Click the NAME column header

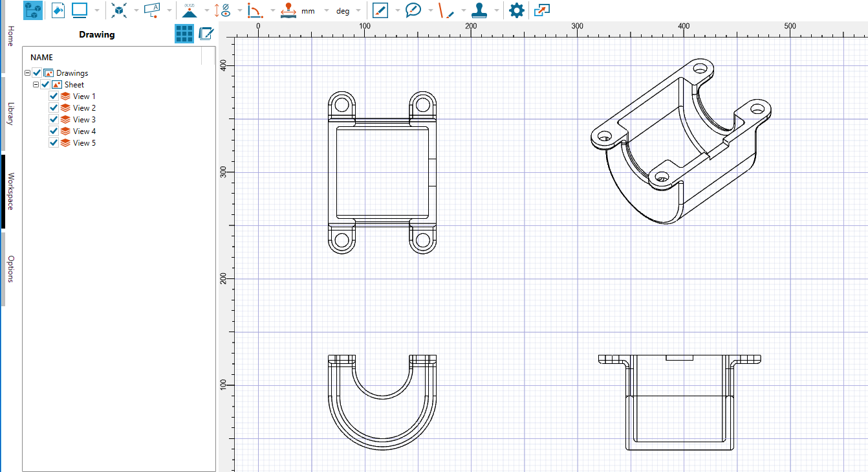click(x=42, y=58)
